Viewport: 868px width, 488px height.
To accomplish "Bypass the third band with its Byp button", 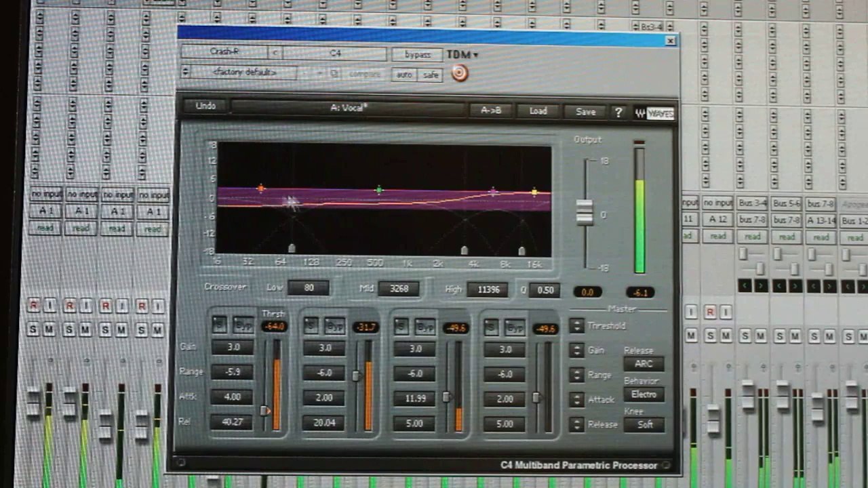I will click(x=425, y=327).
